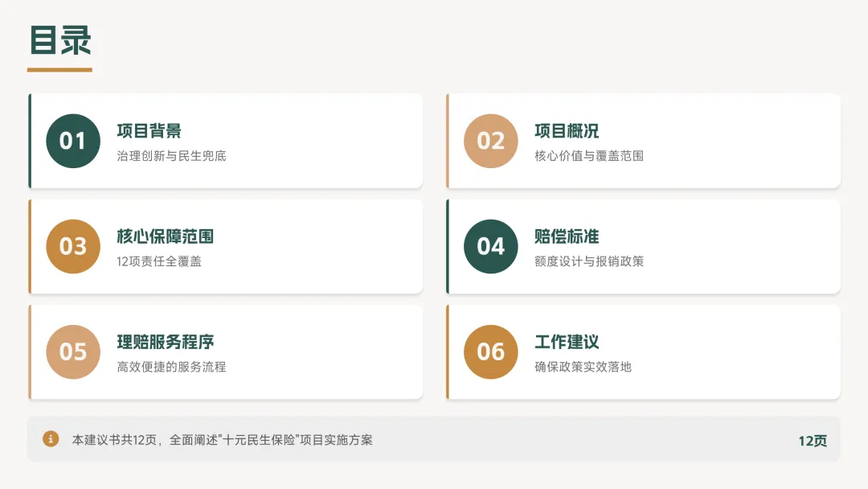Image resolution: width=868 pixels, height=489 pixels.
Task: Click the 额度设计与报销政策 subtitle text
Action: (x=589, y=261)
